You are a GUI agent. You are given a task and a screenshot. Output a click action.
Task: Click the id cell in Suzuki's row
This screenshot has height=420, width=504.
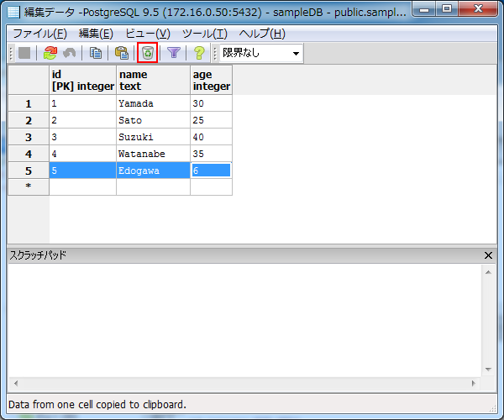tap(82, 137)
